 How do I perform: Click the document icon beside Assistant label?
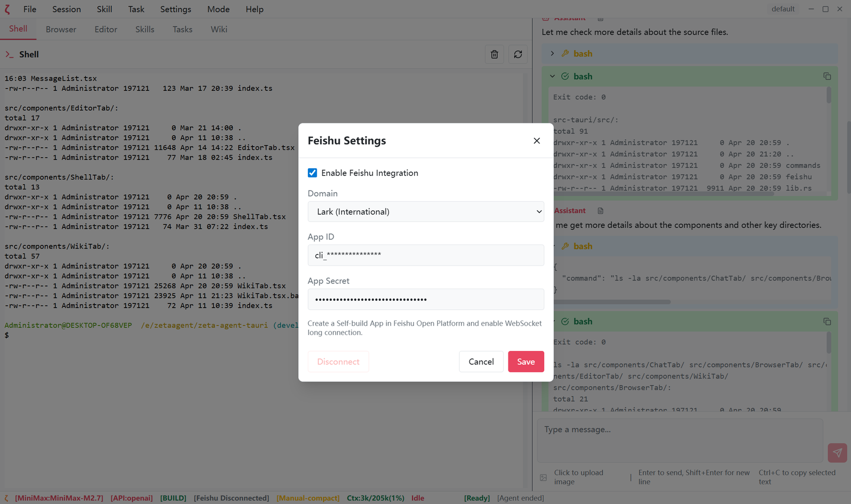pos(600,211)
